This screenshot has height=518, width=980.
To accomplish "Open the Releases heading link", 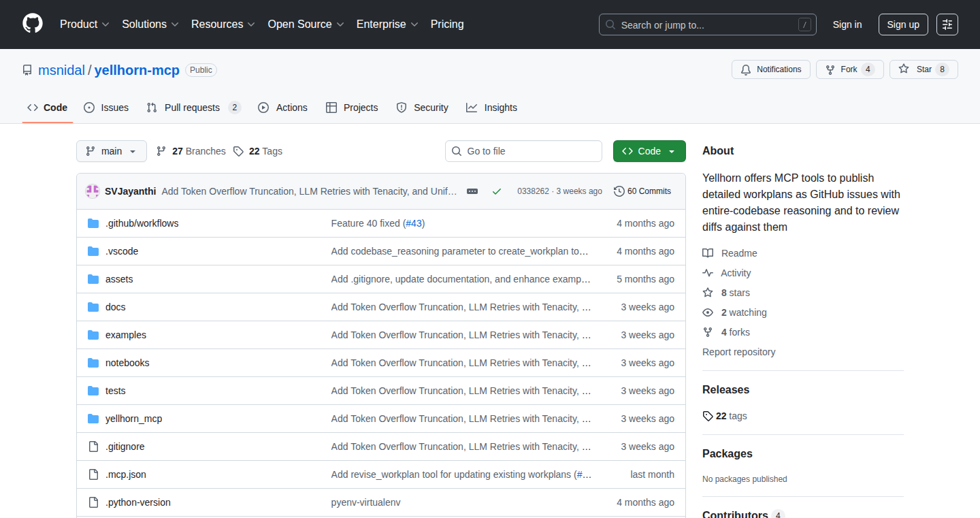I will click(x=725, y=389).
